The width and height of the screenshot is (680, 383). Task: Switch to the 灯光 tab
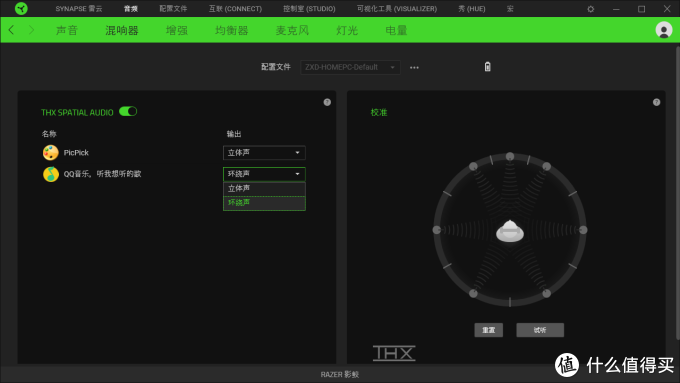pos(347,30)
